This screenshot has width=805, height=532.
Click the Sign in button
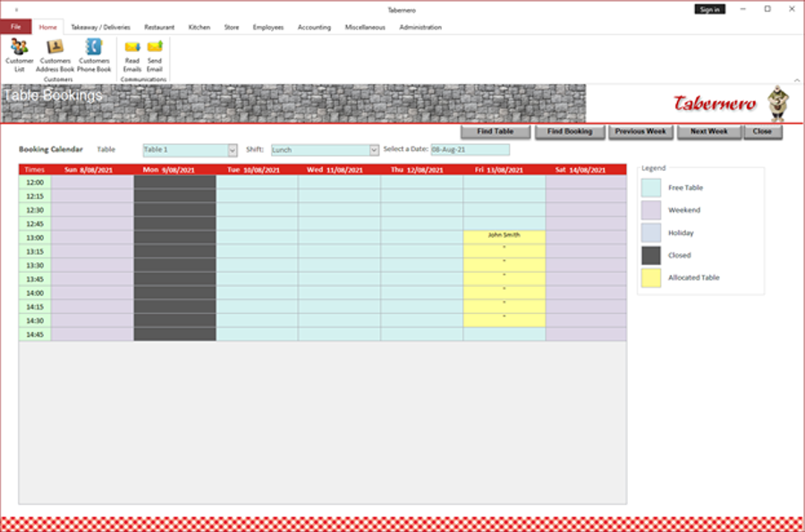point(709,9)
